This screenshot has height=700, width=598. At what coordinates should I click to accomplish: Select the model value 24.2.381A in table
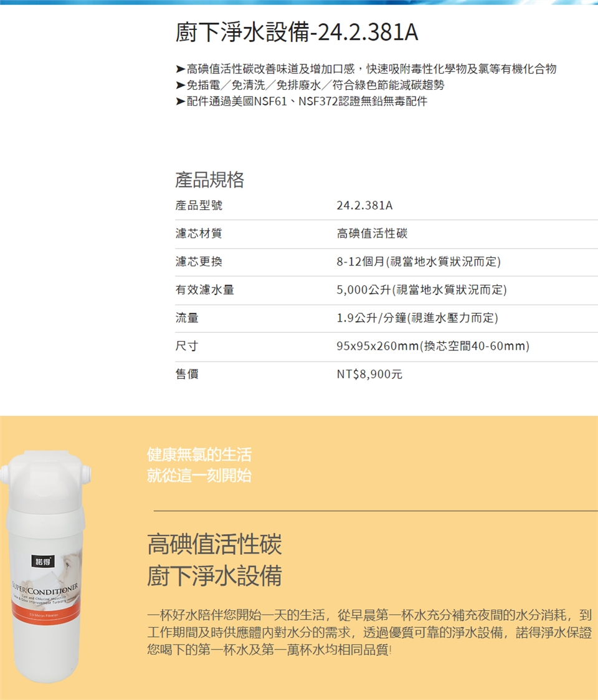coord(364,205)
